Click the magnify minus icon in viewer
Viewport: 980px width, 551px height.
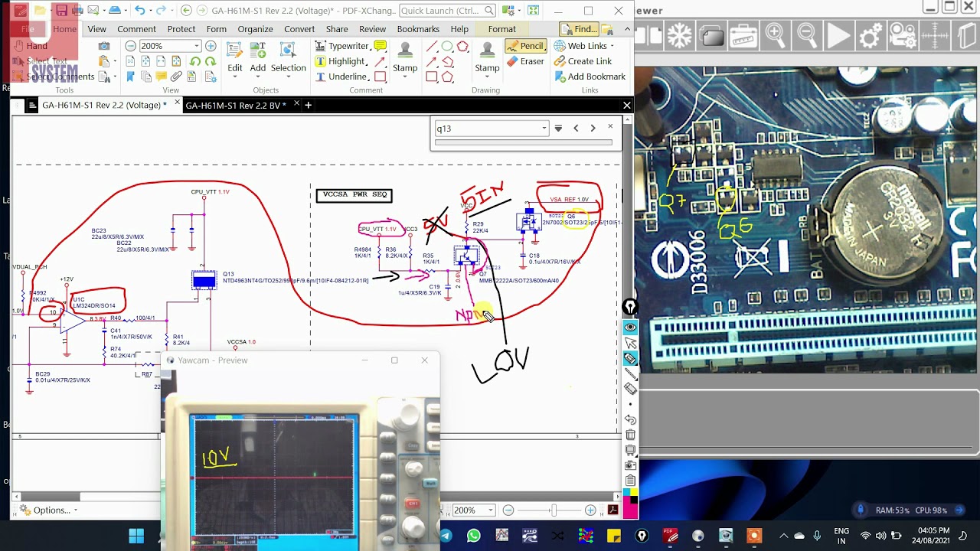[x=807, y=36]
